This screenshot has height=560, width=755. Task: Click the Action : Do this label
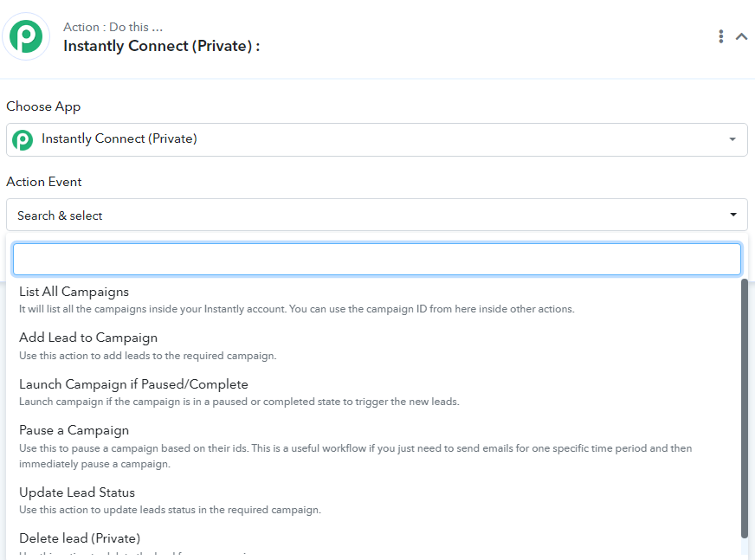tap(113, 27)
